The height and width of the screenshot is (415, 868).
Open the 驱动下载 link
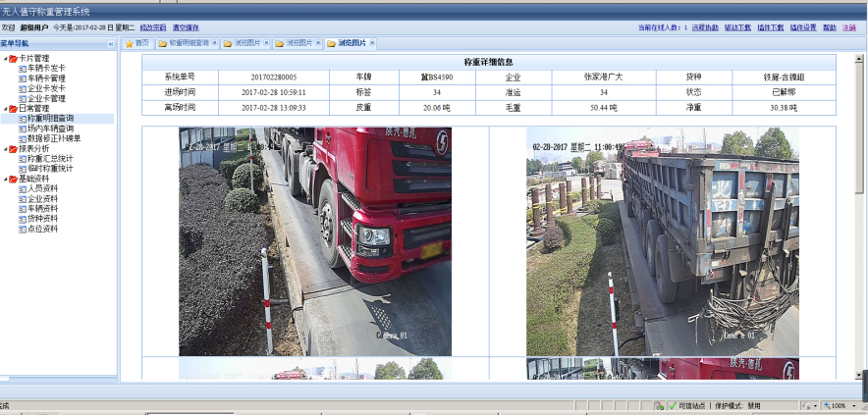tap(737, 27)
